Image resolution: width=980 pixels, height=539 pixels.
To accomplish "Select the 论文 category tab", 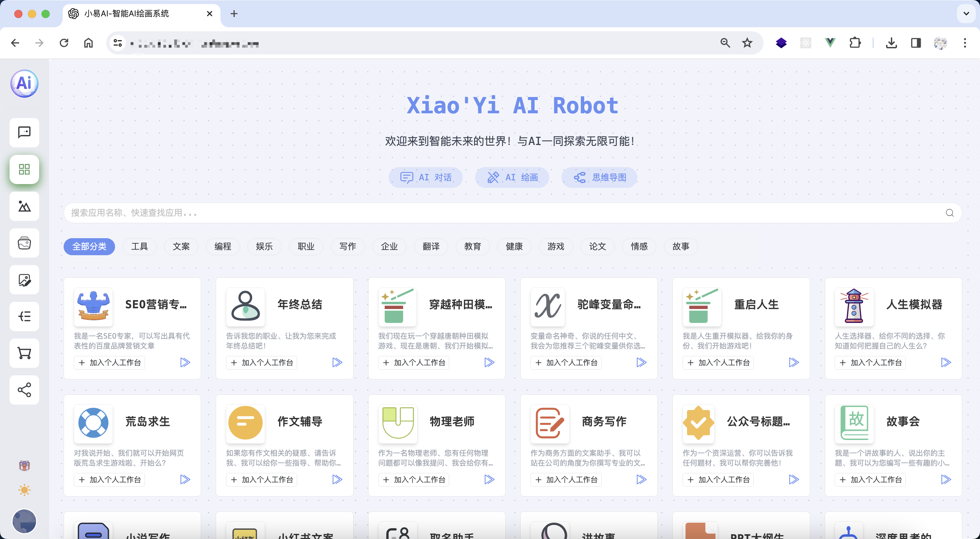I will point(598,246).
